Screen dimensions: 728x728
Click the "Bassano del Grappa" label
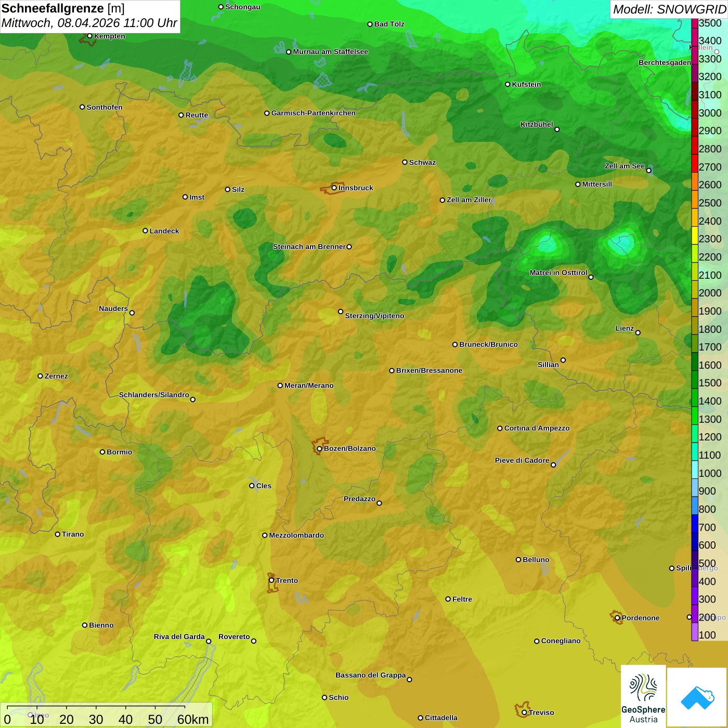(371, 675)
